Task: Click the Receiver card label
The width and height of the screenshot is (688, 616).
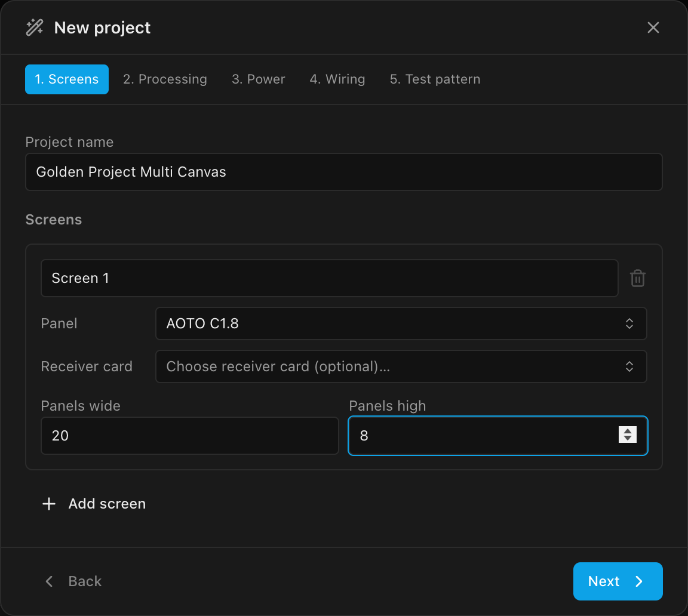Action: click(x=87, y=366)
